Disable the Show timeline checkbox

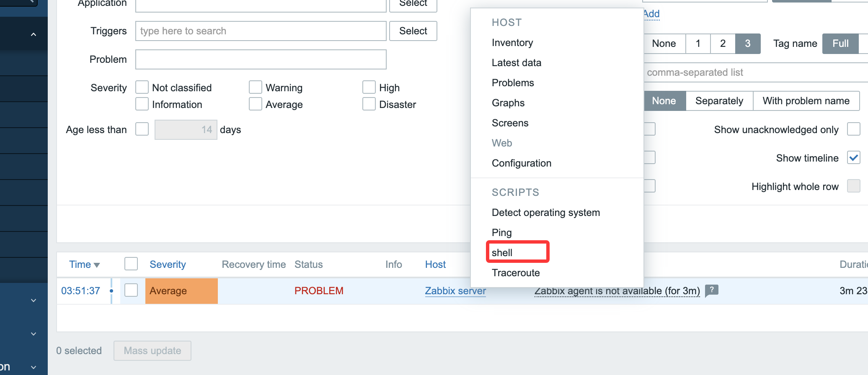(x=853, y=158)
